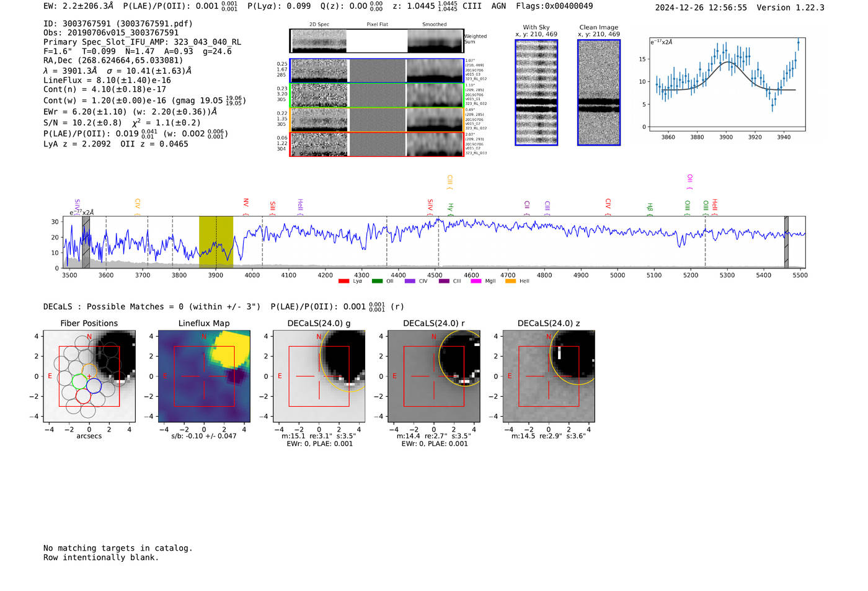
Task: Click the Cont(w) gmag 19.05 line
Action: click(x=144, y=100)
